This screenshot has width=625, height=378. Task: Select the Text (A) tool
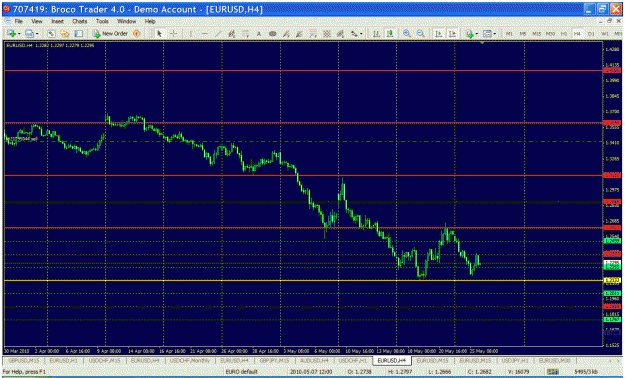coord(259,34)
